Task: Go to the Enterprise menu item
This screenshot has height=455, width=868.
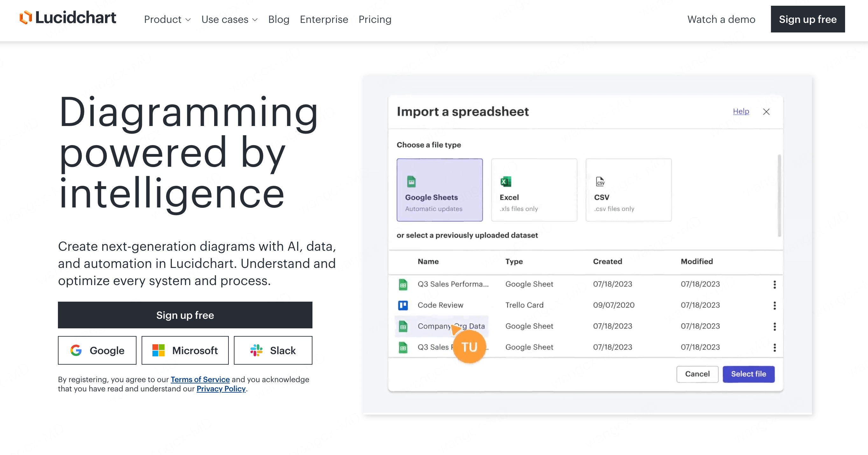Action: pyautogui.click(x=324, y=19)
